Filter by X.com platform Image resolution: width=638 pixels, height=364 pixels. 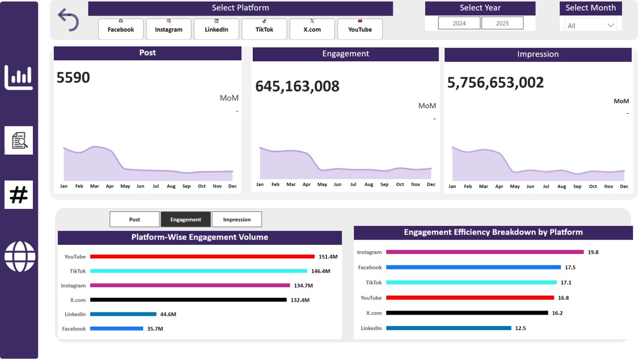coord(312,29)
